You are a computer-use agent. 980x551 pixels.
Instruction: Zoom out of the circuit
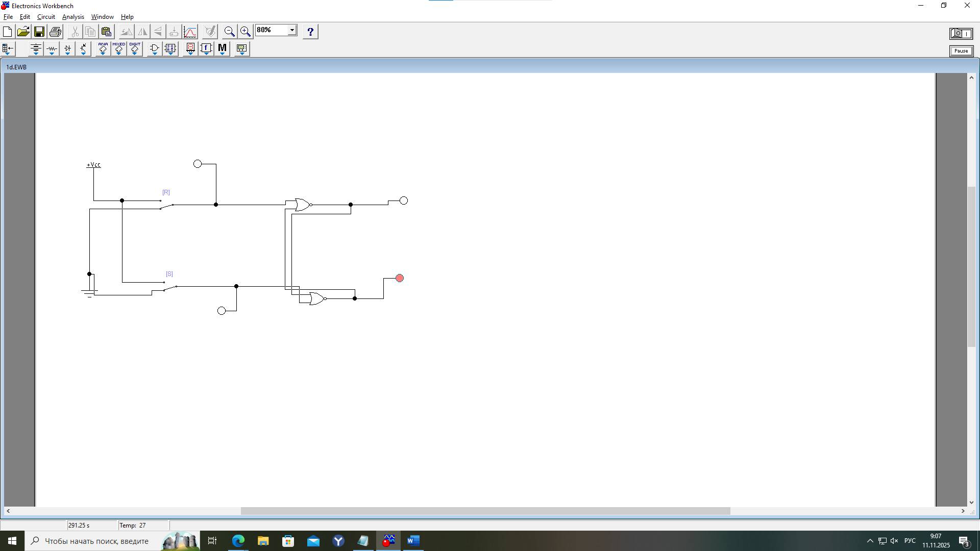pyautogui.click(x=230, y=32)
